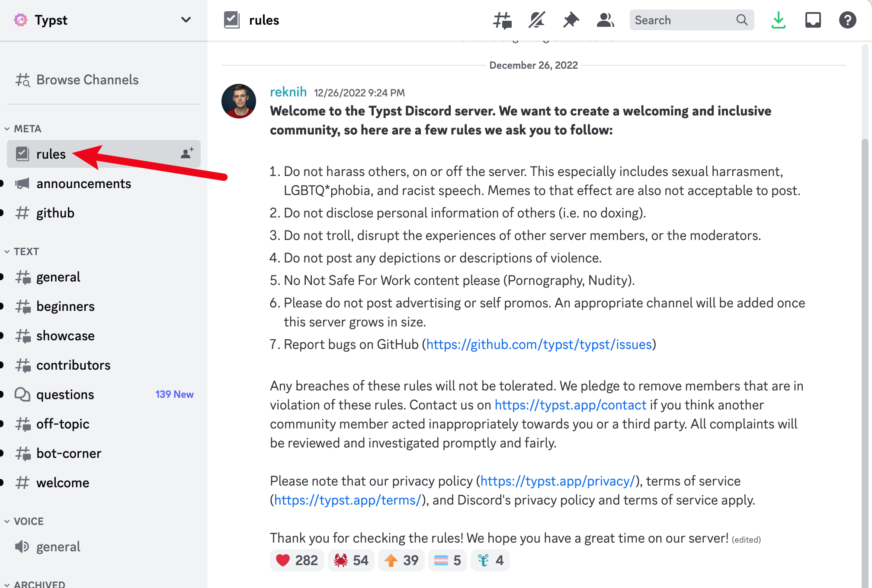Open the questions forum channel
This screenshot has width=872, height=588.
pyautogui.click(x=104, y=394)
